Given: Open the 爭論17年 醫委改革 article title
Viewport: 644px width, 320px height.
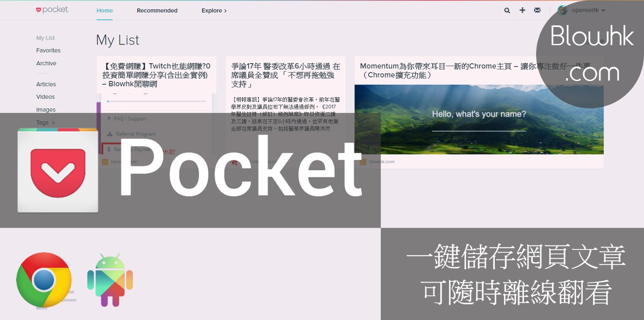Looking at the screenshot, I should pyautogui.click(x=285, y=75).
